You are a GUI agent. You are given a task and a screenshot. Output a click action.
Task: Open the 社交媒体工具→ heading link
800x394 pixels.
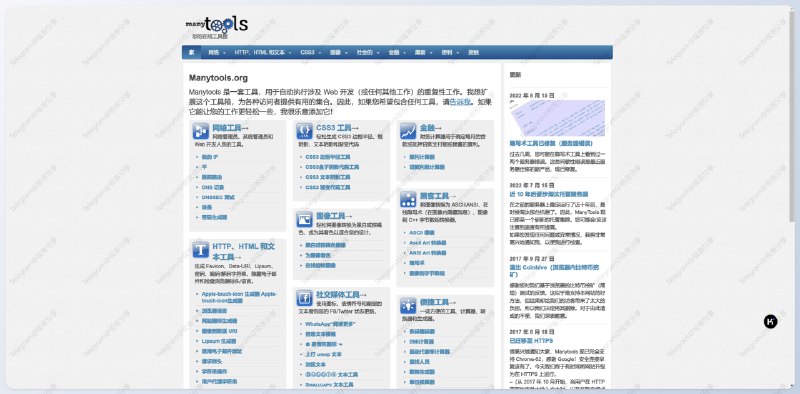341,295
